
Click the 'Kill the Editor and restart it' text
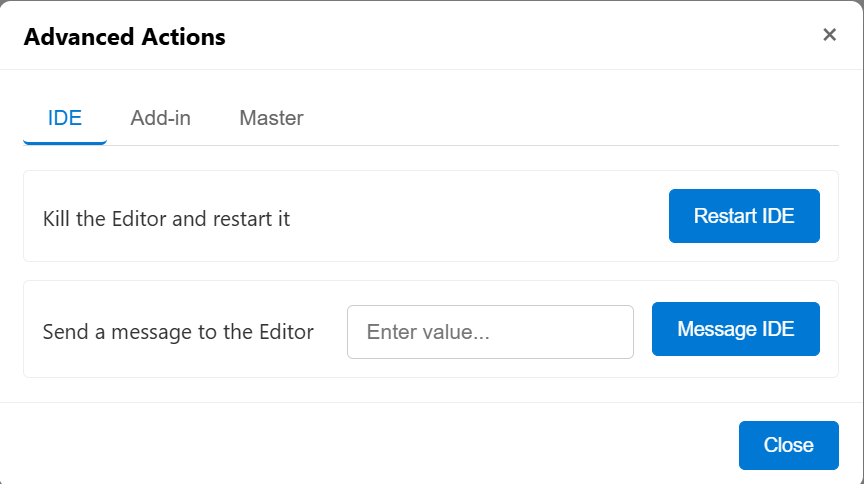coord(166,218)
